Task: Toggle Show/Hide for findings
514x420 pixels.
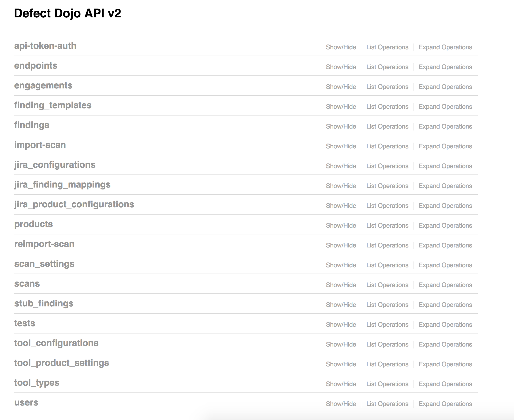Action: pos(341,127)
